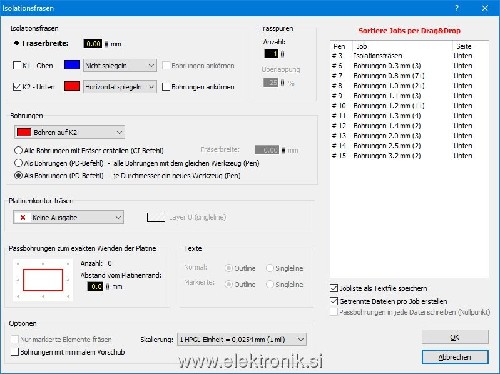
Task: Open the Keine Ausgabe contour dropdown
Action: click(68, 217)
